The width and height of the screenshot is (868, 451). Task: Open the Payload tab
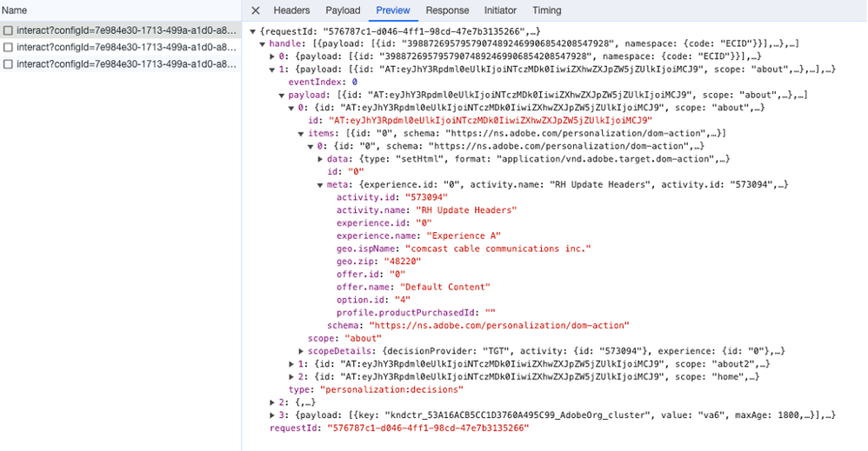point(343,10)
